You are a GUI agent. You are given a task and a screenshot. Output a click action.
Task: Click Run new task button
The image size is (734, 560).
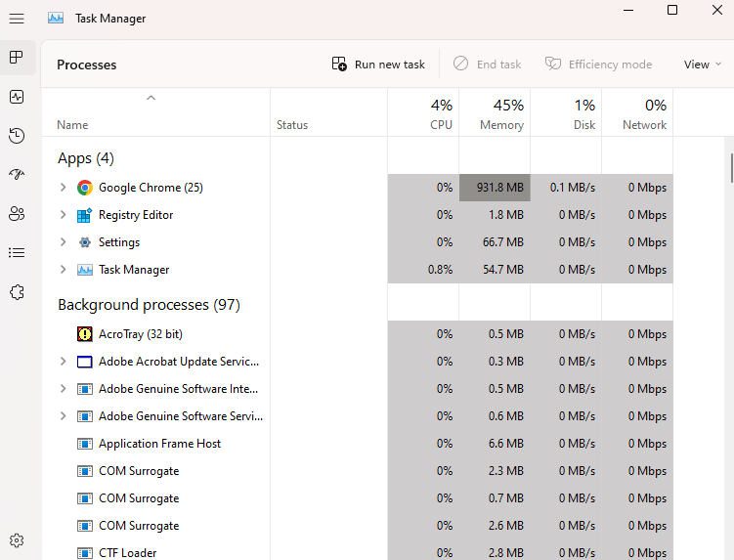(378, 65)
